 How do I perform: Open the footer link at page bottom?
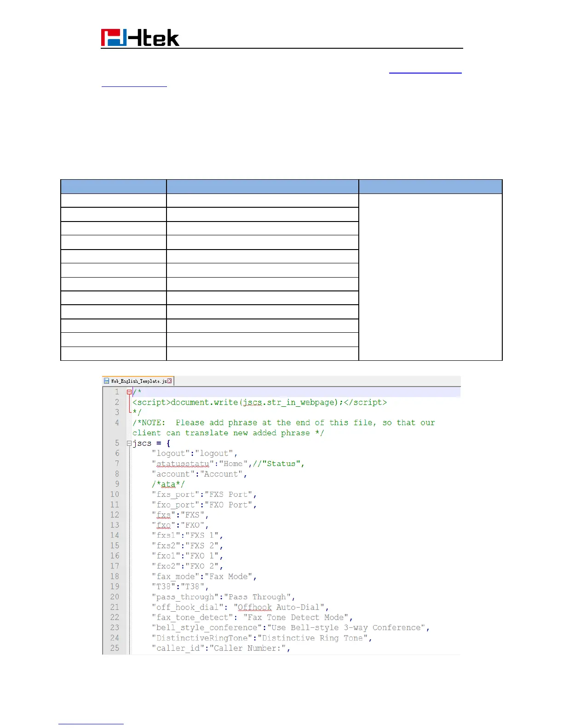[x=91, y=724]
